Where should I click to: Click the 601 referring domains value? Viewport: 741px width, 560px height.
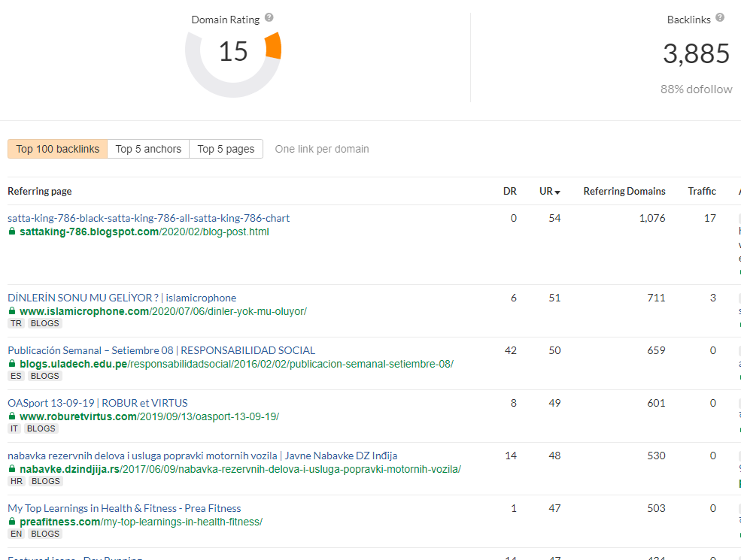coord(657,403)
